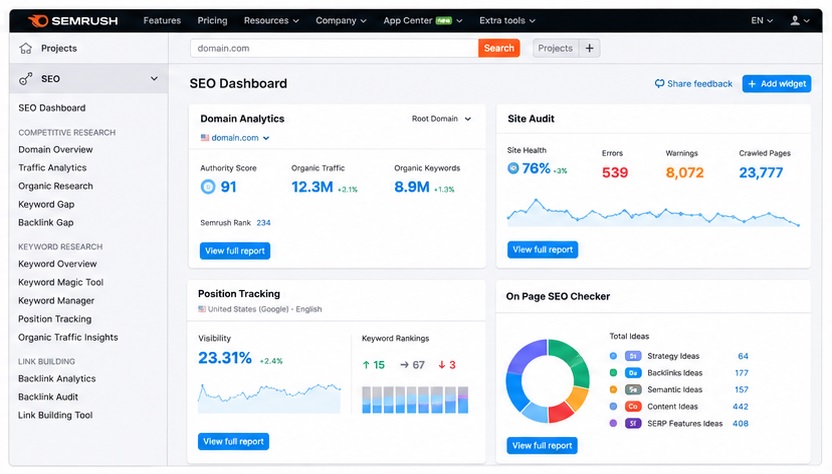View full report for On Page SEO Checker
The width and height of the screenshot is (832, 474).
tap(542, 445)
